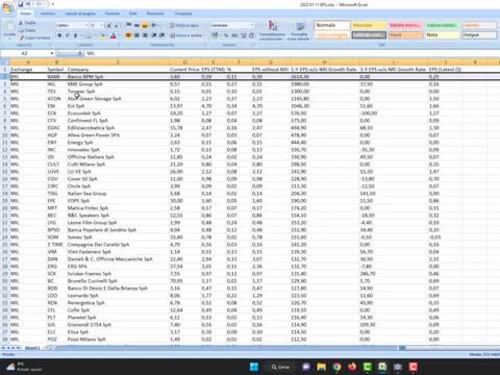This screenshot has width=500, height=375.
Task: Expand the font name combo box
Action: click(86, 25)
